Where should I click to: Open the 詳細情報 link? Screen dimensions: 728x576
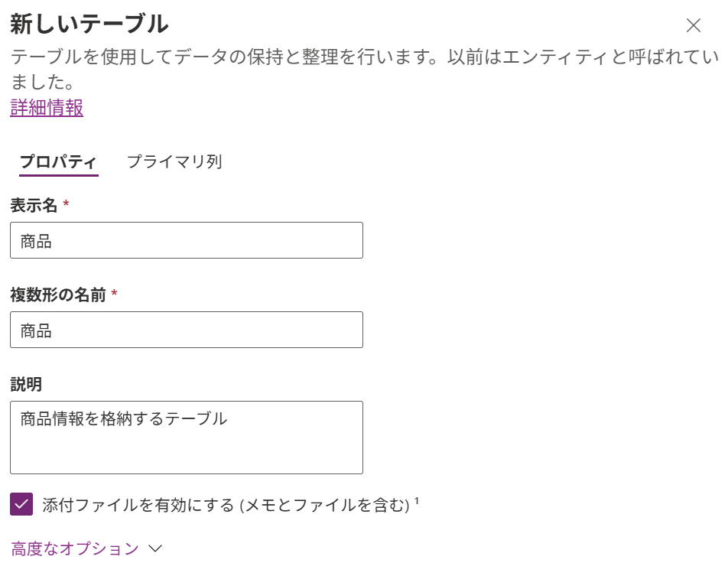[x=47, y=108]
